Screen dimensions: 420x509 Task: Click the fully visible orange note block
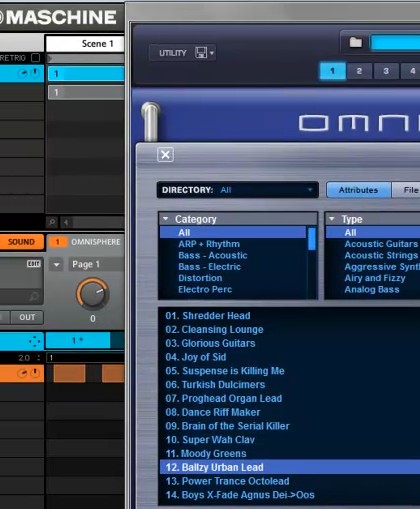(x=69, y=374)
